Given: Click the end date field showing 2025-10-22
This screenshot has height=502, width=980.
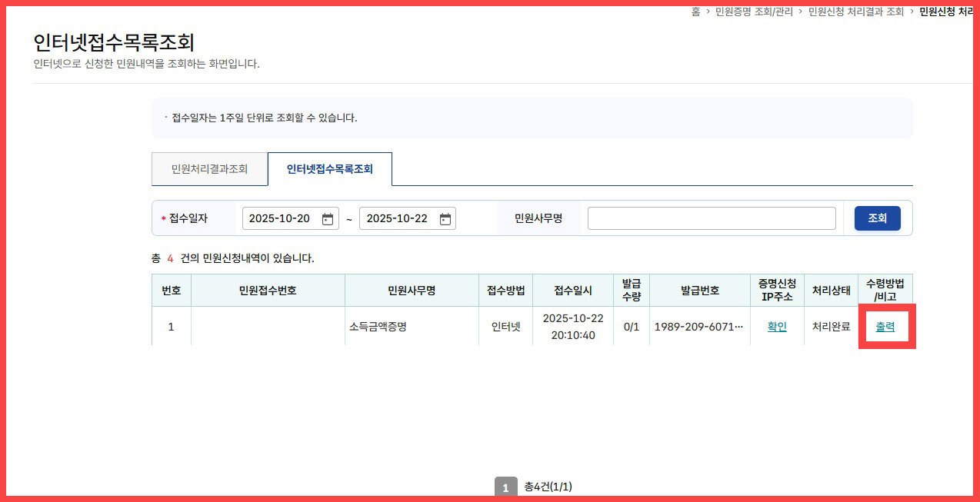Looking at the screenshot, I should (x=398, y=218).
